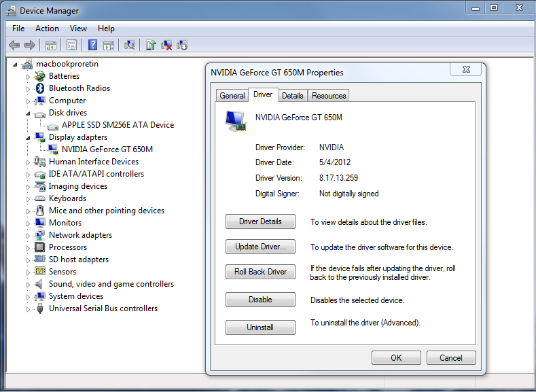Image resolution: width=536 pixels, height=392 pixels.
Task: Select APPLE SSD SM256E ATA Device
Action: tap(118, 125)
